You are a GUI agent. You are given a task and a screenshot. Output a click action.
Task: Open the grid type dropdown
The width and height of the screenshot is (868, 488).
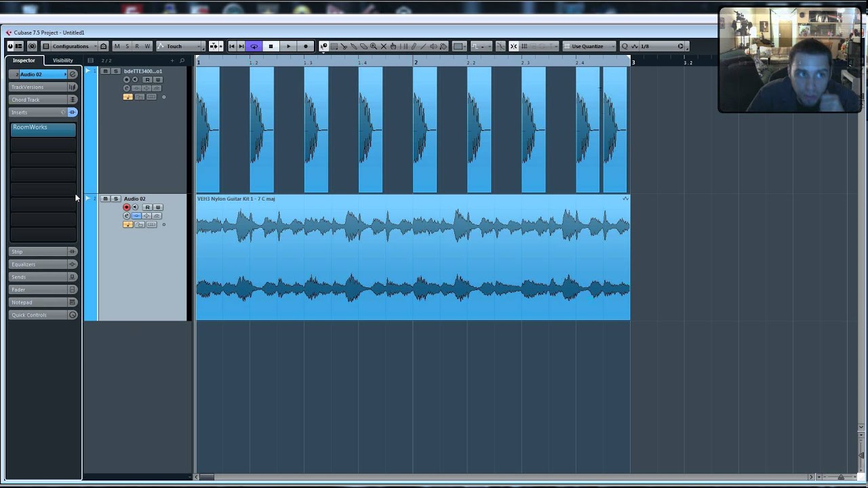pos(540,46)
